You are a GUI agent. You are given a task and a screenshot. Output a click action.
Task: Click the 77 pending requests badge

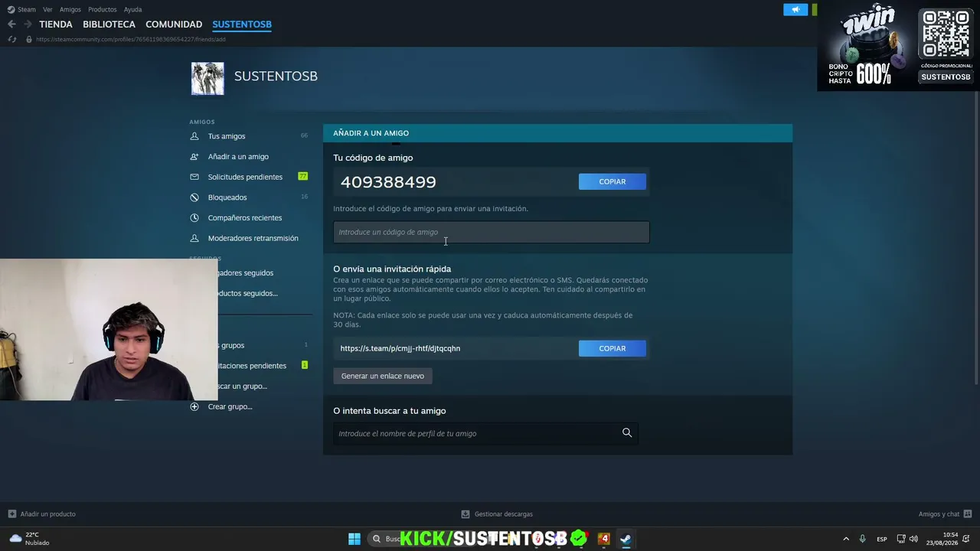[303, 176]
